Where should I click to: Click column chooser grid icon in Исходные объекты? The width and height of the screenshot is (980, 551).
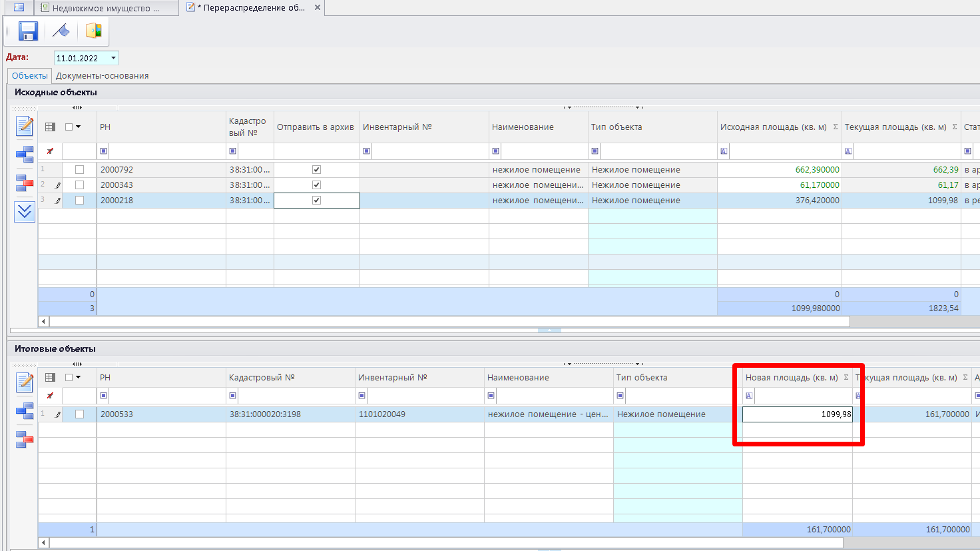pos(50,127)
